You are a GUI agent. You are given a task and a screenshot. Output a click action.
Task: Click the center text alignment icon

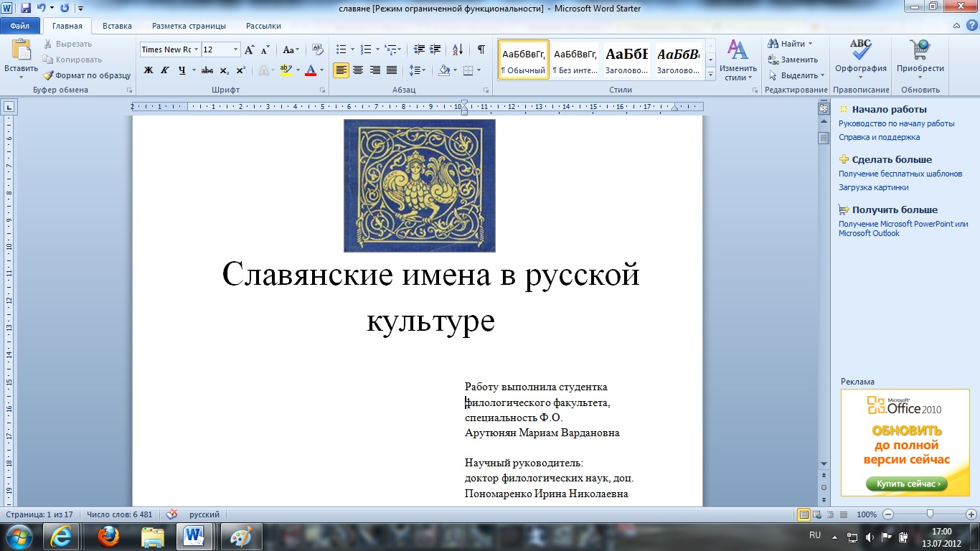coord(358,70)
